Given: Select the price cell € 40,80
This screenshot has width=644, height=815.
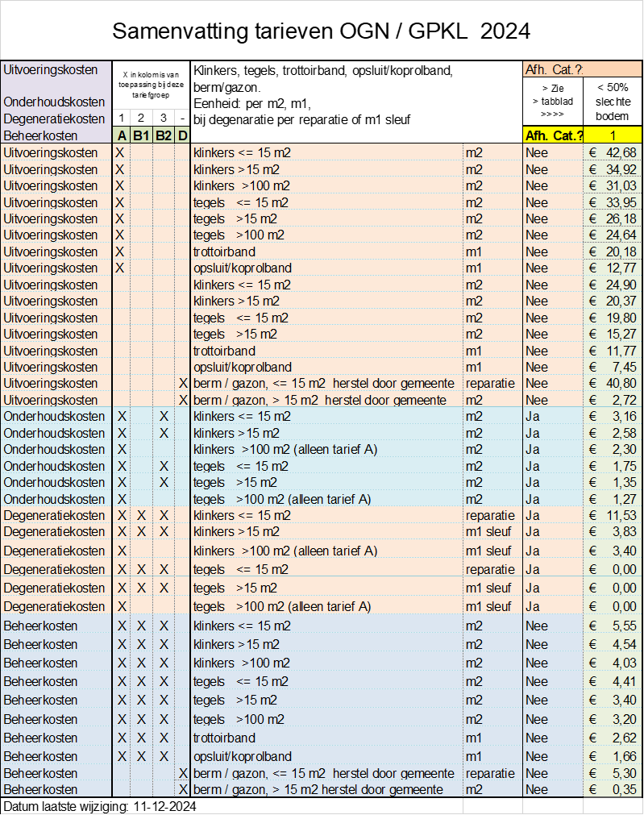Looking at the screenshot, I should tap(613, 384).
